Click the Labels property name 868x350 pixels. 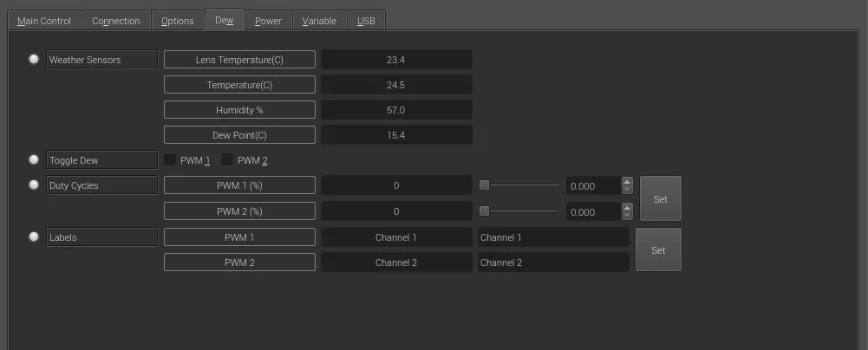tap(101, 237)
